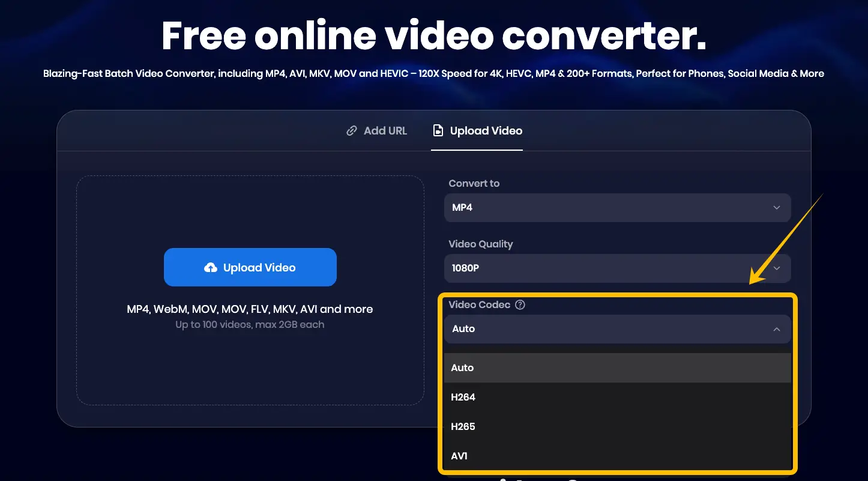Click the up chevron on the Video Codec selector
The image size is (868, 481).
tap(777, 329)
